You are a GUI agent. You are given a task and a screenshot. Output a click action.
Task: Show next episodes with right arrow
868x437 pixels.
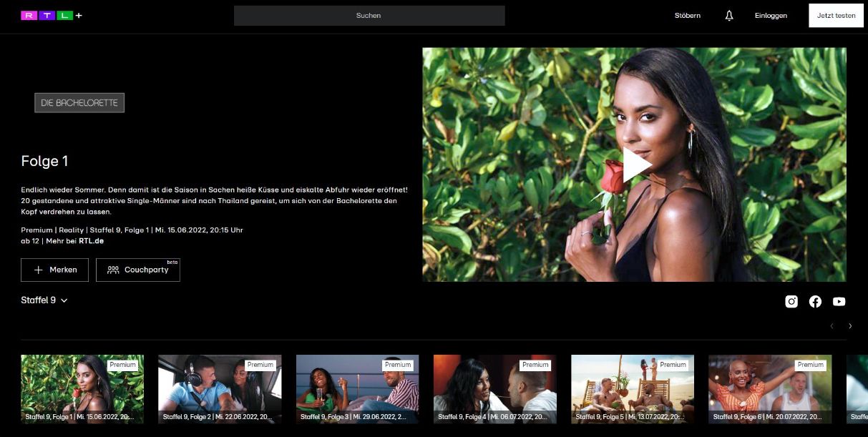point(850,326)
